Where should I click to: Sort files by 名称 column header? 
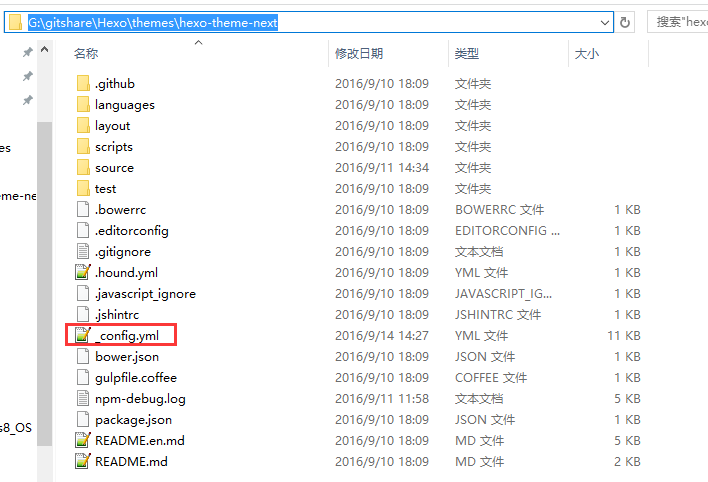point(86,54)
